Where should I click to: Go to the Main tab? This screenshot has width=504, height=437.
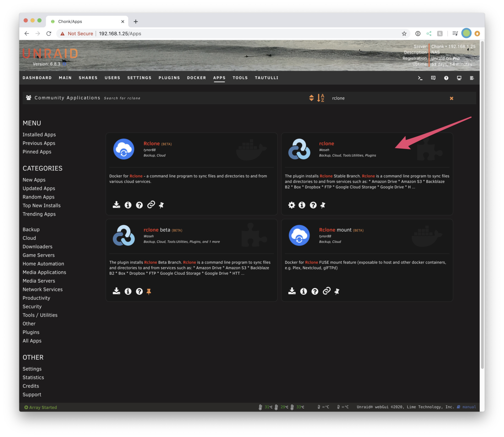tap(65, 78)
